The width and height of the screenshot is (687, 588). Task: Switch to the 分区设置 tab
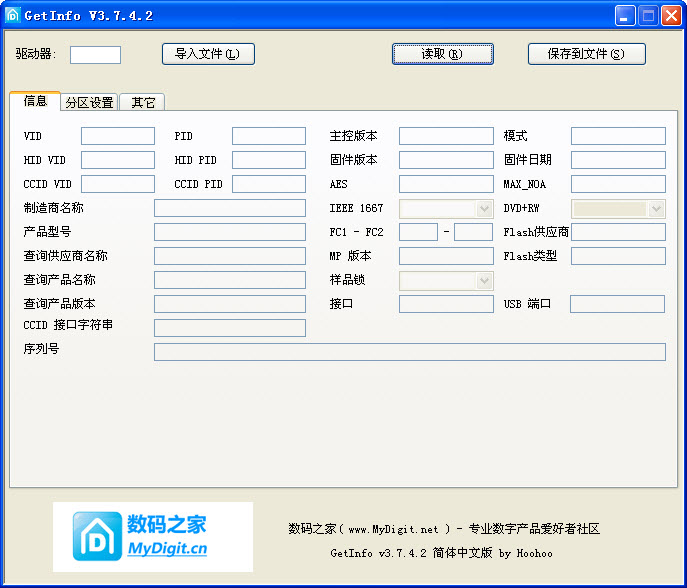(89, 102)
